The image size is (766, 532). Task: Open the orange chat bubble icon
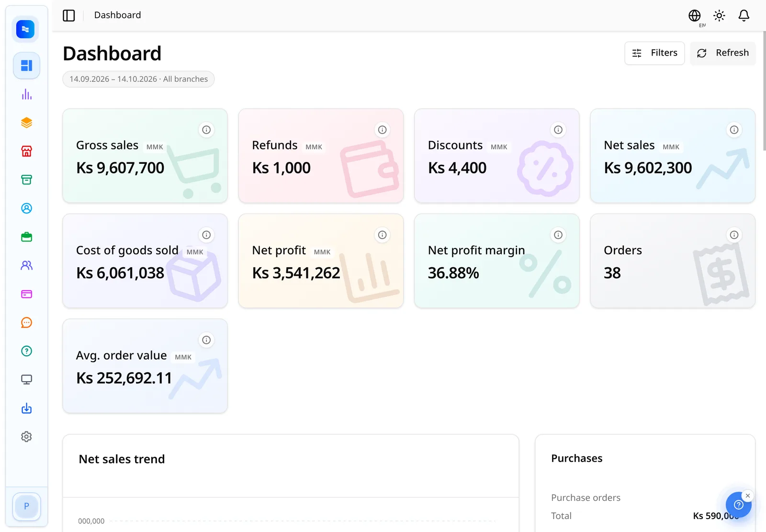click(x=26, y=322)
